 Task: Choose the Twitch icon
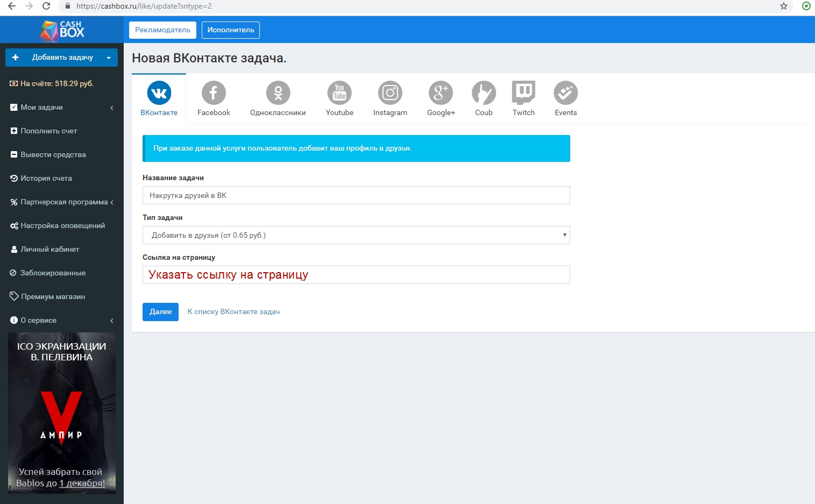pos(523,93)
